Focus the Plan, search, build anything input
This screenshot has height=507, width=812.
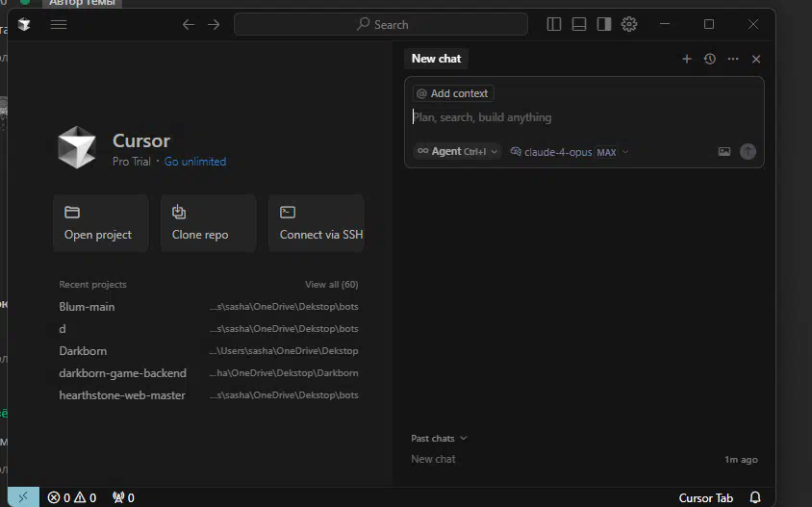[x=584, y=117]
